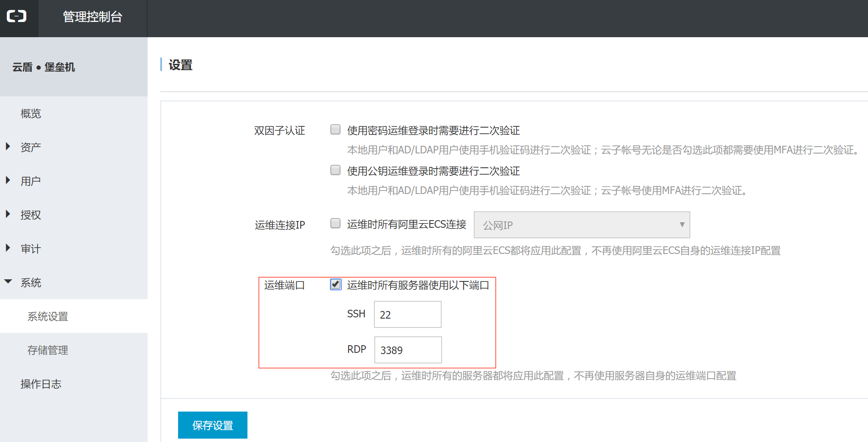The height and width of the screenshot is (442, 868).
Task: Collapse the 系统 menu arrow
Action: pyautogui.click(x=8, y=281)
